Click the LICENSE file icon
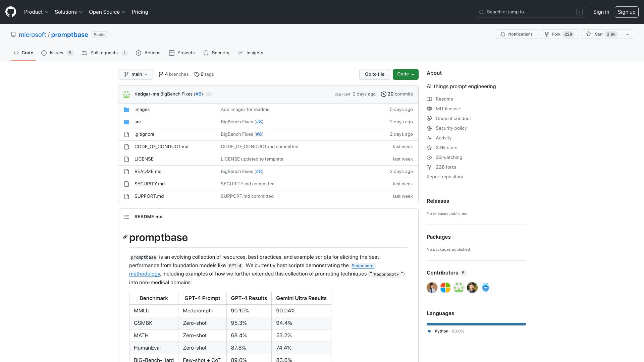Viewport: 644px width, 362px height. 126,159
